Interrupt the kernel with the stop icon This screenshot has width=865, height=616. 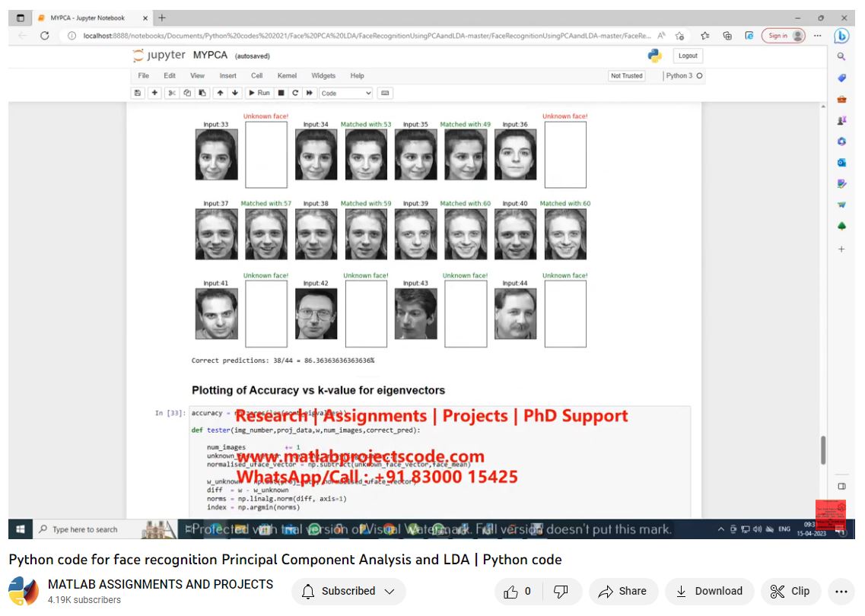281,94
